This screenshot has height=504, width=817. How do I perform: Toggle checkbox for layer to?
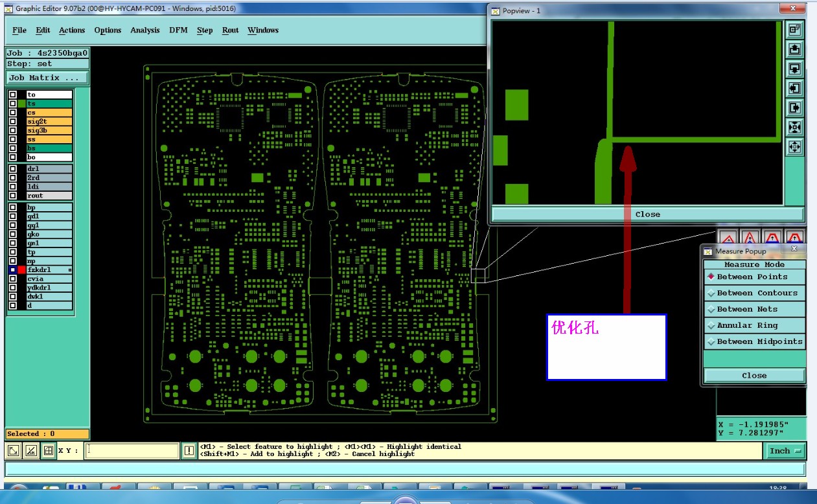pyautogui.click(x=12, y=95)
